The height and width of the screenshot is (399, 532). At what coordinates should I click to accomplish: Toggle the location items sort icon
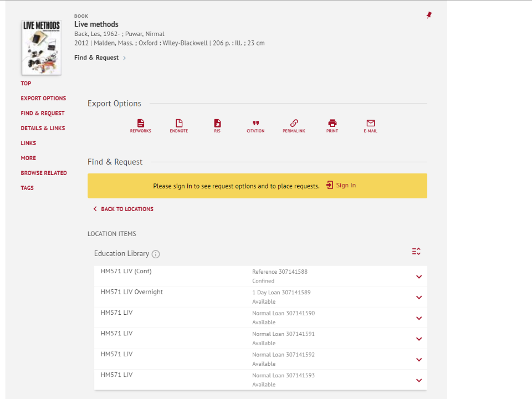coord(416,252)
